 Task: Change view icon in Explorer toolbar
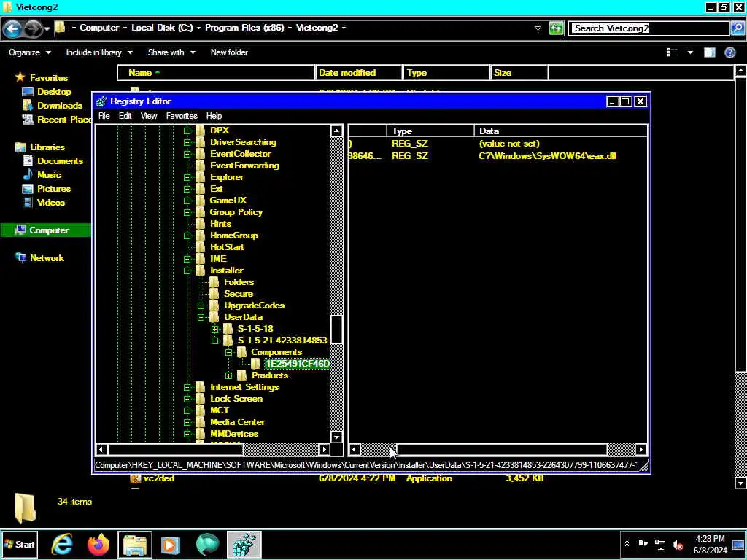(673, 52)
